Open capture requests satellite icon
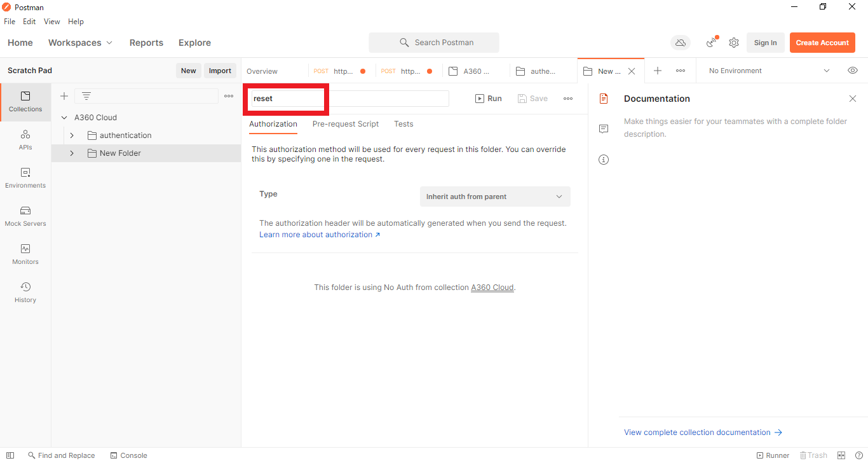The image size is (868, 463). [x=712, y=43]
